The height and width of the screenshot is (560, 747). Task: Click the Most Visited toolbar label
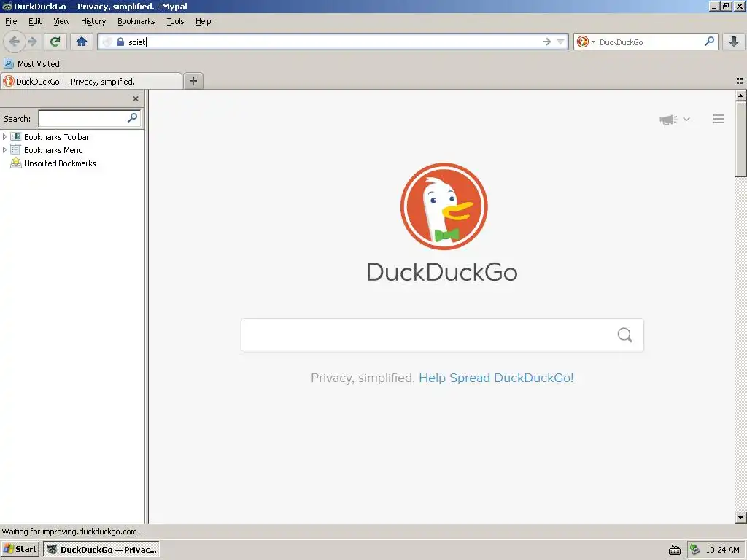pyautogui.click(x=39, y=64)
